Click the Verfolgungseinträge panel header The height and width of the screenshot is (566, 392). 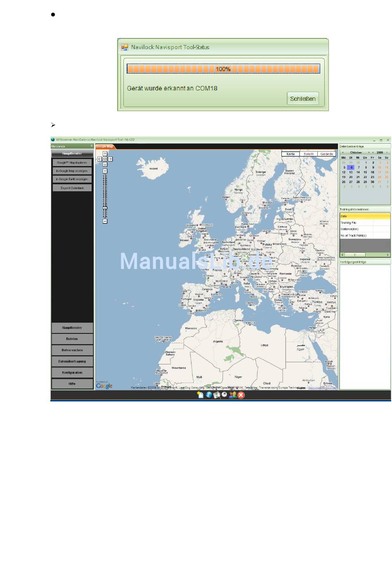365,262
